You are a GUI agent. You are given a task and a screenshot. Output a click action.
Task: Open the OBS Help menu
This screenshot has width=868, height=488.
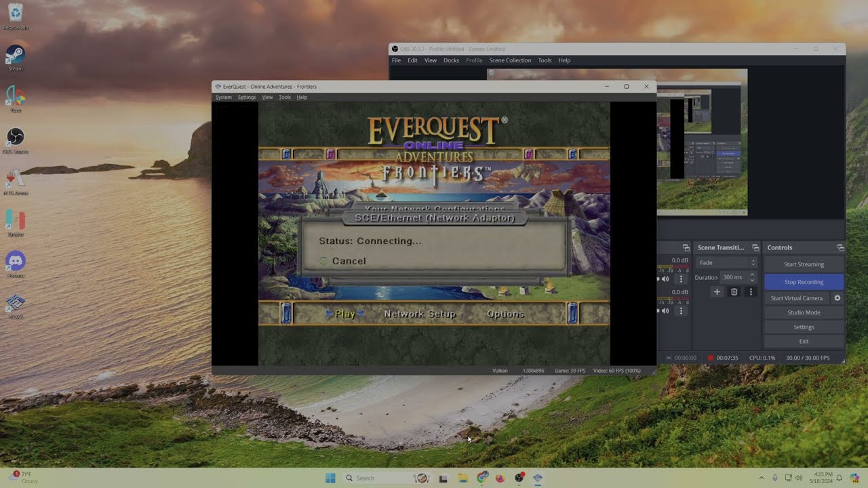[x=564, y=60]
